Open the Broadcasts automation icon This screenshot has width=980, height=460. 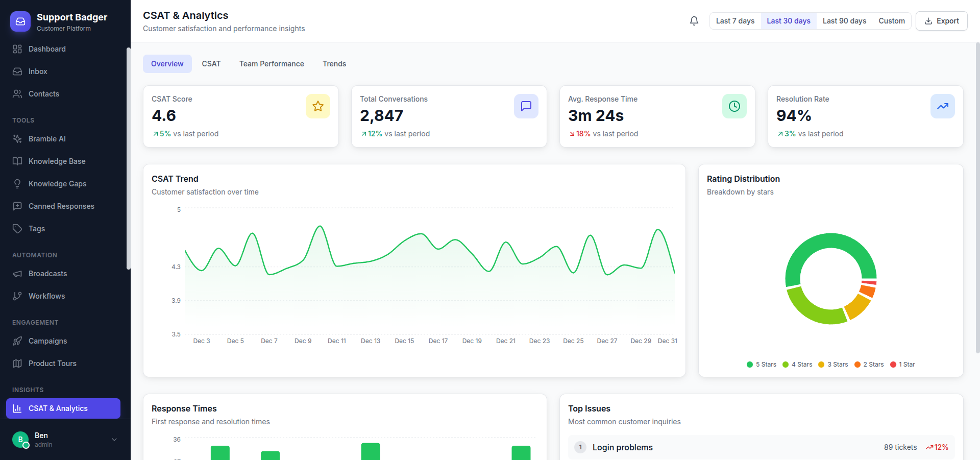point(17,273)
